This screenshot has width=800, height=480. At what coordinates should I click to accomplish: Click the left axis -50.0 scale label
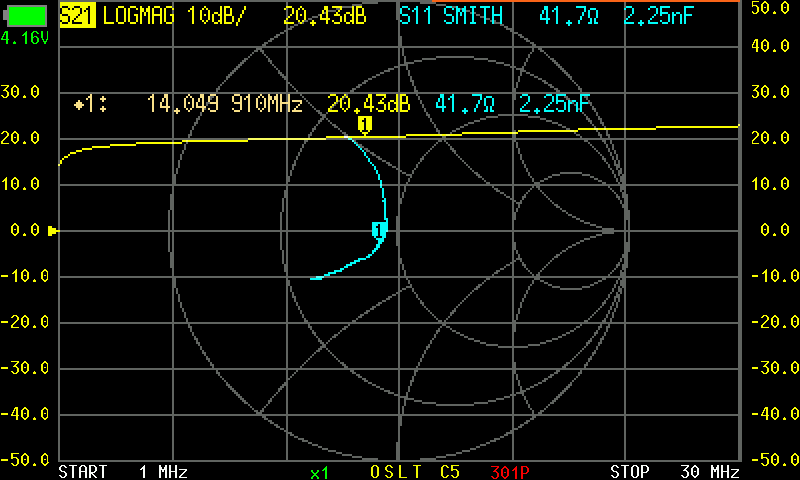coord(24,460)
